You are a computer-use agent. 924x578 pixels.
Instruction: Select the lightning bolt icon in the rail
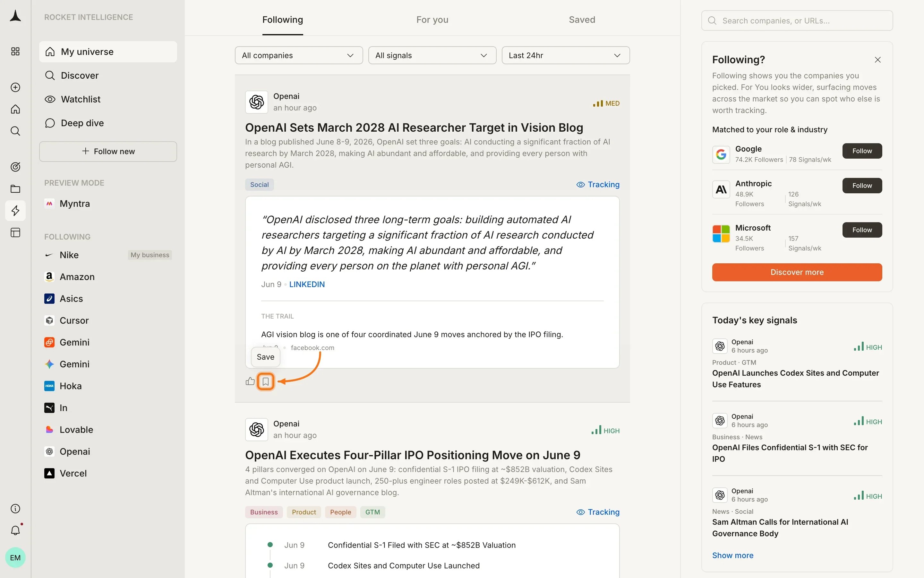[15, 211]
